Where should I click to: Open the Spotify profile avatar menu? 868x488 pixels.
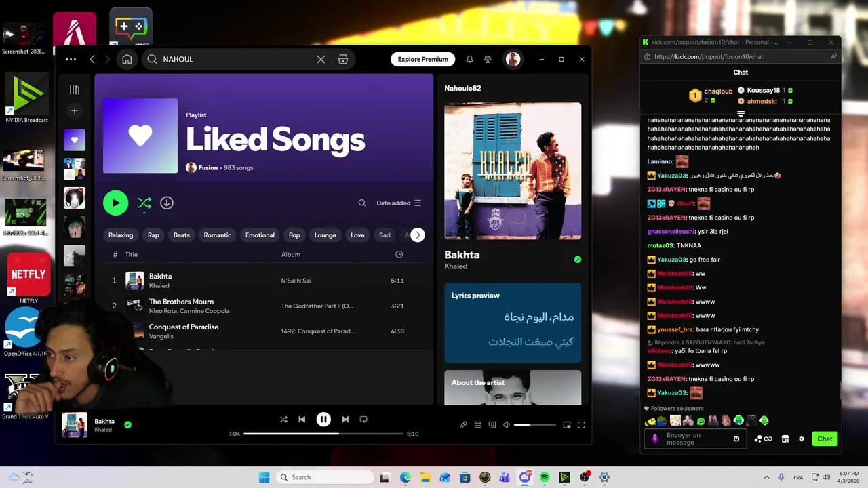point(513,59)
